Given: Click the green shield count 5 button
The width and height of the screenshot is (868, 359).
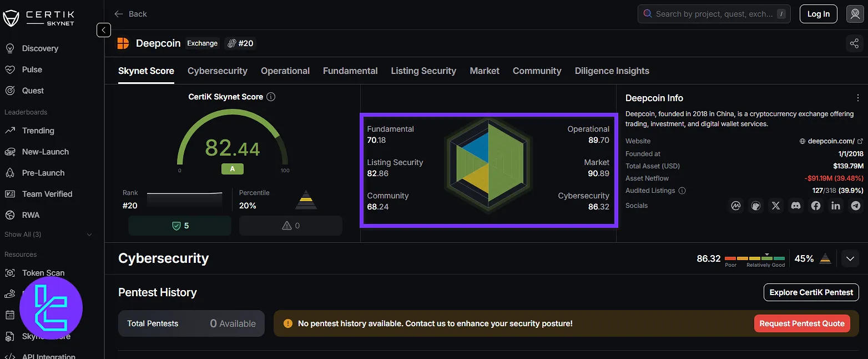Looking at the screenshot, I should [180, 226].
